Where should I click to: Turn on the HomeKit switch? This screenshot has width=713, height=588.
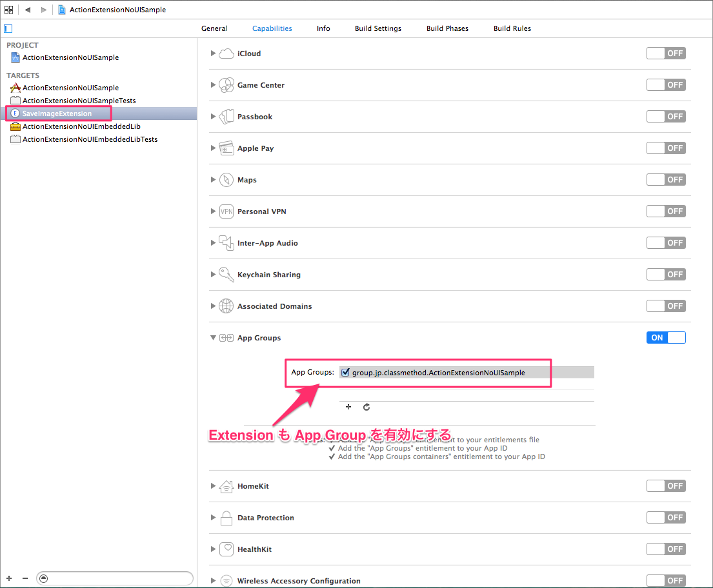pos(666,486)
